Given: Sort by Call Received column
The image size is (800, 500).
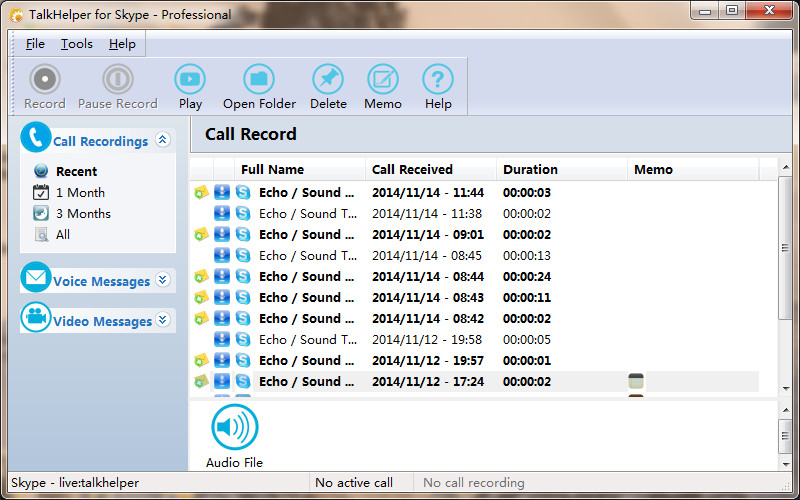Looking at the screenshot, I should point(431,169).
